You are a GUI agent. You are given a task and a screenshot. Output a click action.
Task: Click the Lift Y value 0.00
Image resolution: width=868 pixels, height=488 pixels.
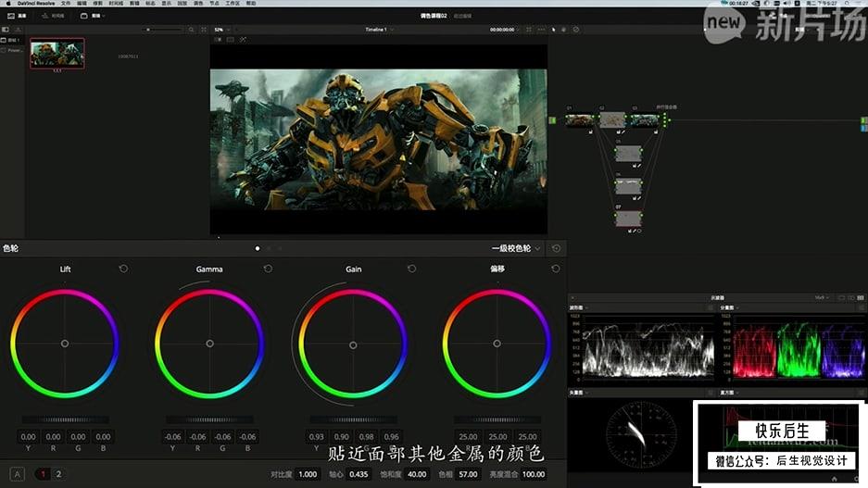coord(28,436)
